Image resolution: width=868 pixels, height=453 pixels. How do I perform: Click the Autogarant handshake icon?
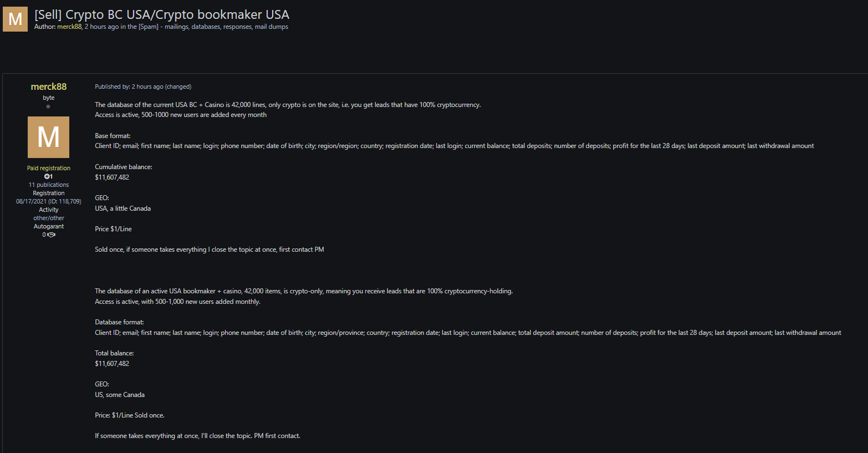(52, 235)
